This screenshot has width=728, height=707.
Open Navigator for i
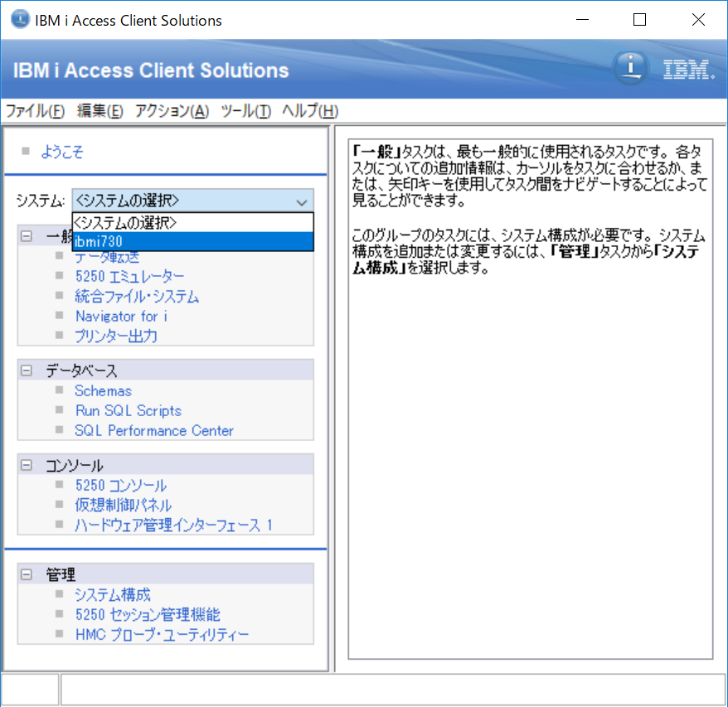point(120,316)
